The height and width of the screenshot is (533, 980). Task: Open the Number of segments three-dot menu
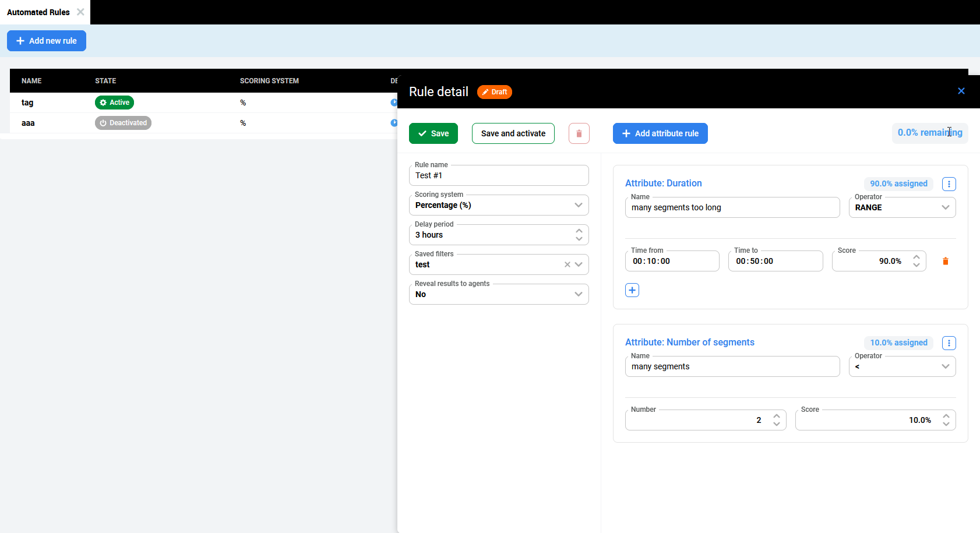[949, 343]
